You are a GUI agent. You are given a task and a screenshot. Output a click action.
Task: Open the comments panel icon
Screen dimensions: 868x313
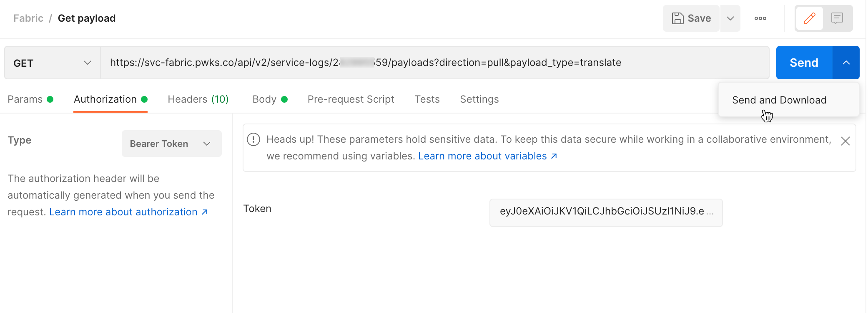[x=837, y=18]
